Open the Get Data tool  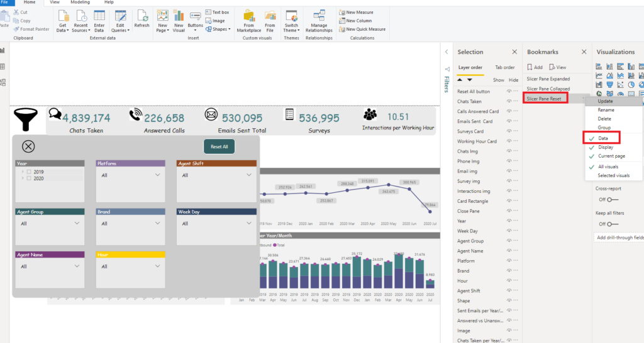[x=62, y=21]
